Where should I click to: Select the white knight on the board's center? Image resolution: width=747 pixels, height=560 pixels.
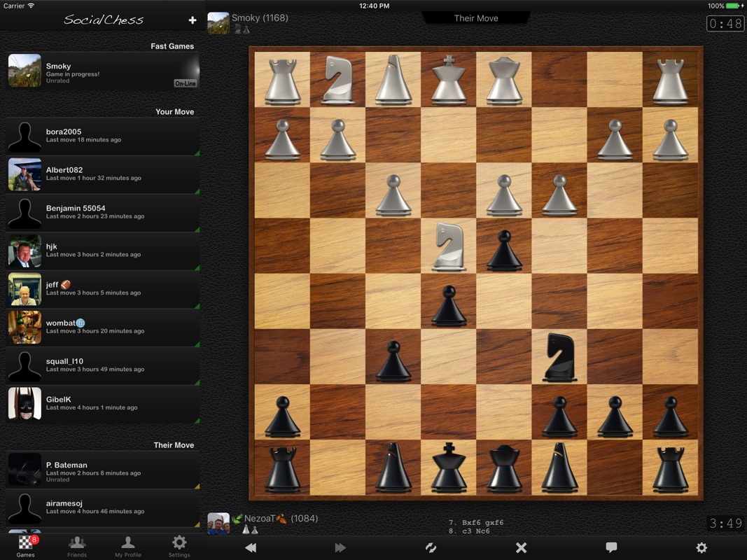point(448,246)
